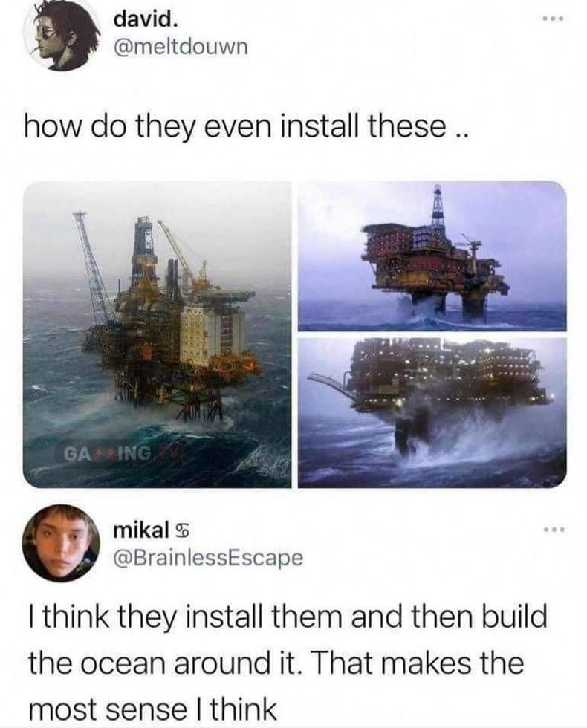Click the Cancer zodiac symbol next to mikal
The width and height of the screenshot is (587, 728).
(179, 530)
